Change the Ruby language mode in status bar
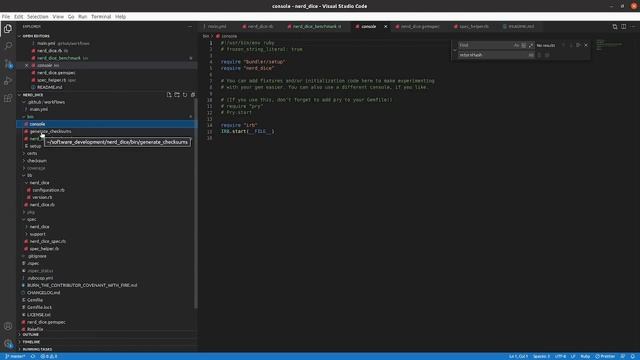Screen dimensions: 640x360 click(x=585, y=356)
